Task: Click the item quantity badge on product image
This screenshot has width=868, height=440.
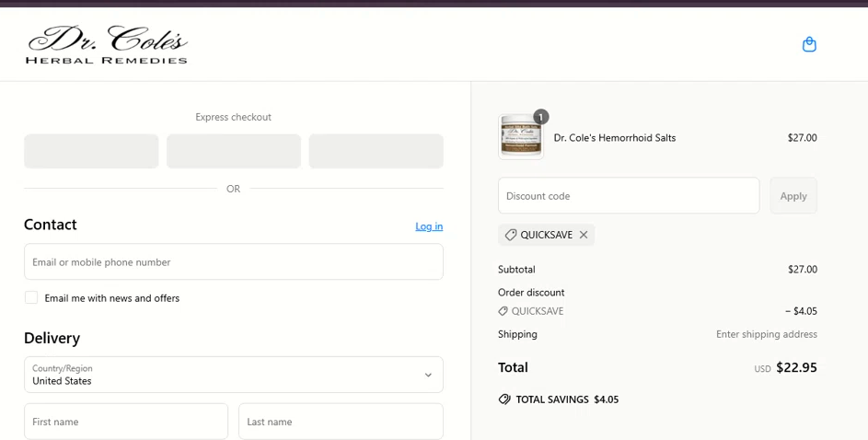Action: [x=541, y=117]
